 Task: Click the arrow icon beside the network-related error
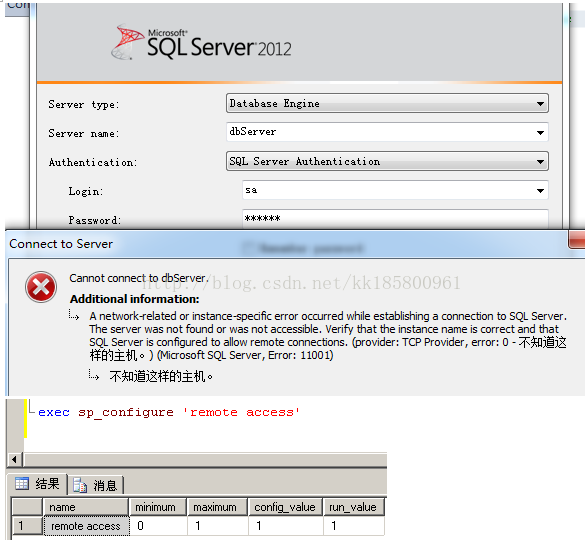pyautogui.click(x=74, y=315)
